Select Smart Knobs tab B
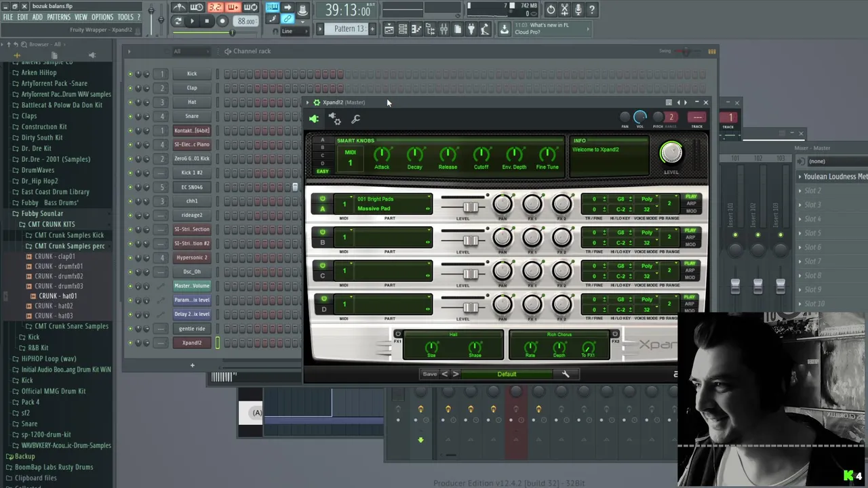This screenshot has width=868, height=488. point(322,148)
